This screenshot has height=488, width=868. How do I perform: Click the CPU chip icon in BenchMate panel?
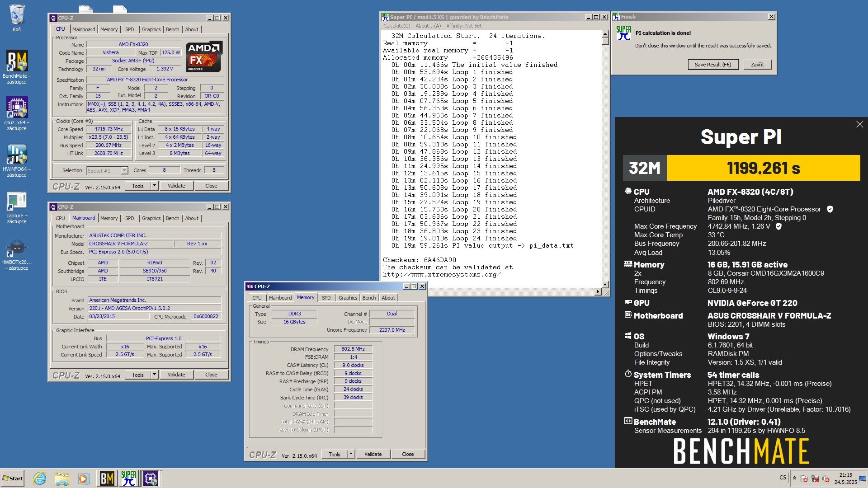click(x=628, y=191)
